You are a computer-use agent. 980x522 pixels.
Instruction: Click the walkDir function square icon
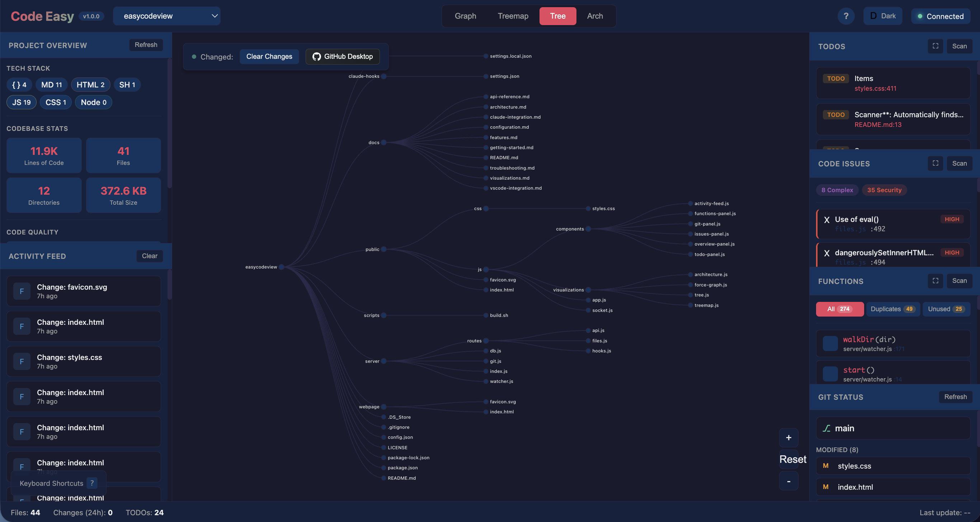[830, 343]
